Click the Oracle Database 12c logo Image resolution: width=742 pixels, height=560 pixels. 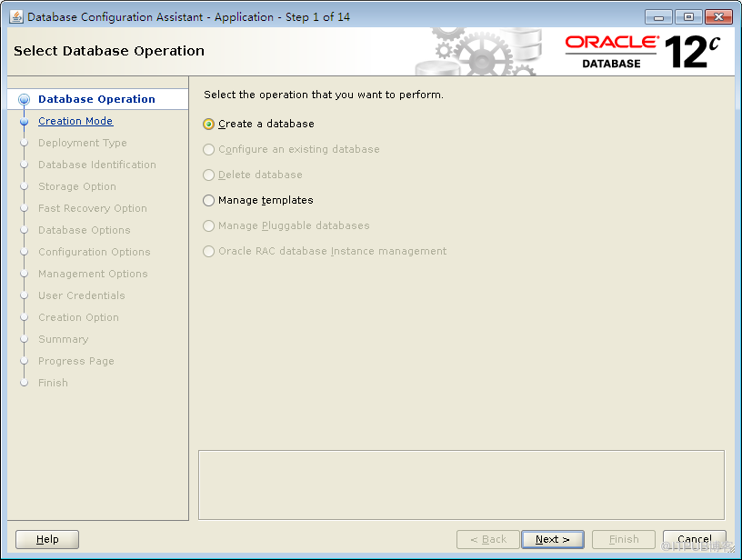(643, 52)
